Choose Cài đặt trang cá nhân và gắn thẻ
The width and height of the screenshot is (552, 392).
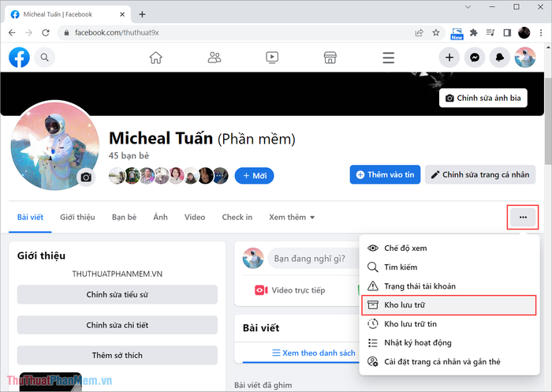[x=449, y=362]
